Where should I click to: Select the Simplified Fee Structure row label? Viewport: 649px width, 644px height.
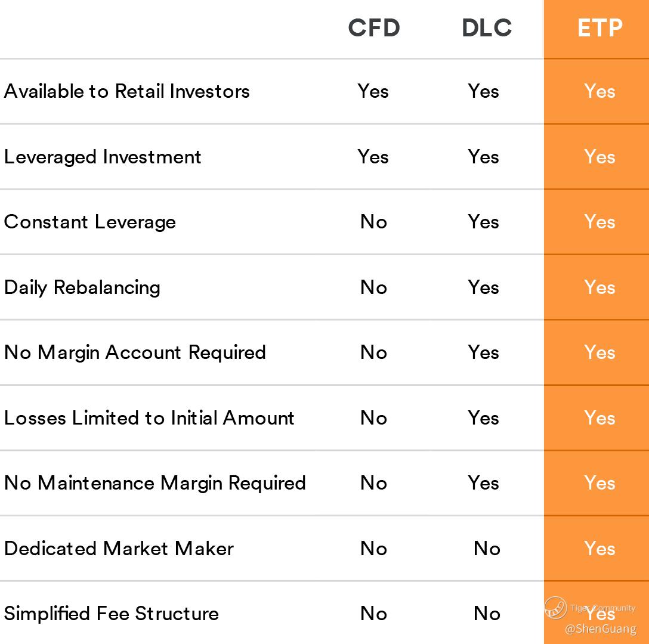[112, 614]
